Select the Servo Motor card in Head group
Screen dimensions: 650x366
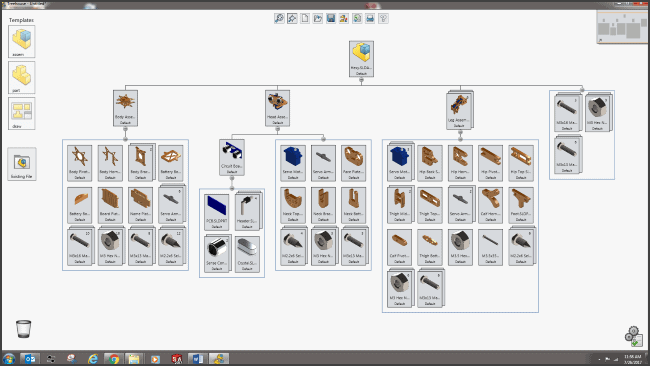(293, 163)
